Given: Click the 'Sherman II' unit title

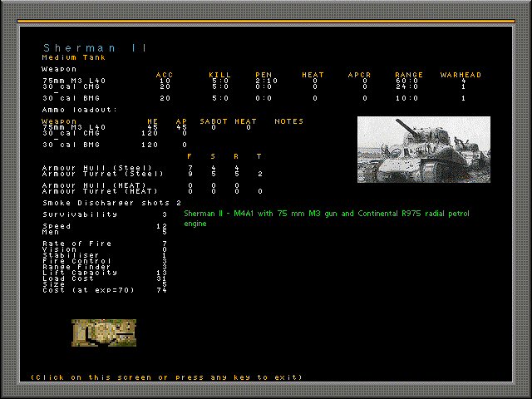Looking at the screenshot, I should (96, 48).
